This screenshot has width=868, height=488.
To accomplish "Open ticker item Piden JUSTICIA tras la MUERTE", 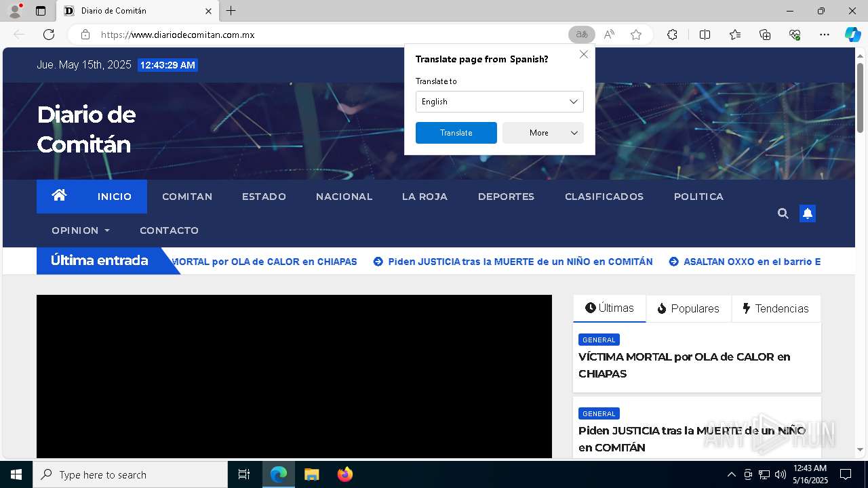I will tap(513, 262).
